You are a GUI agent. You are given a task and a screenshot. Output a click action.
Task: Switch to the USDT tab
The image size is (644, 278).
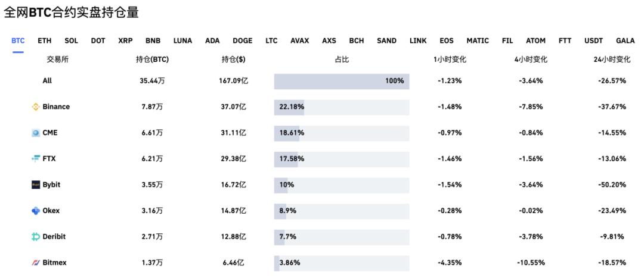pos(594,41)
